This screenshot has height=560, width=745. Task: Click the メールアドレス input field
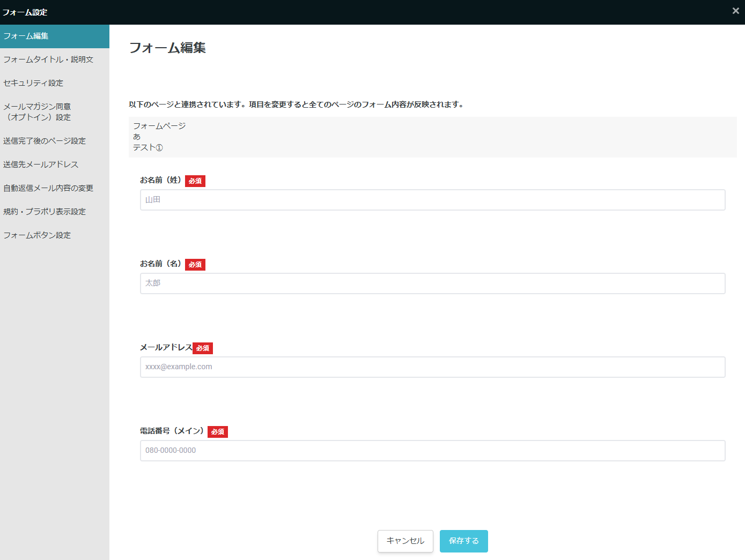(432, 367)
